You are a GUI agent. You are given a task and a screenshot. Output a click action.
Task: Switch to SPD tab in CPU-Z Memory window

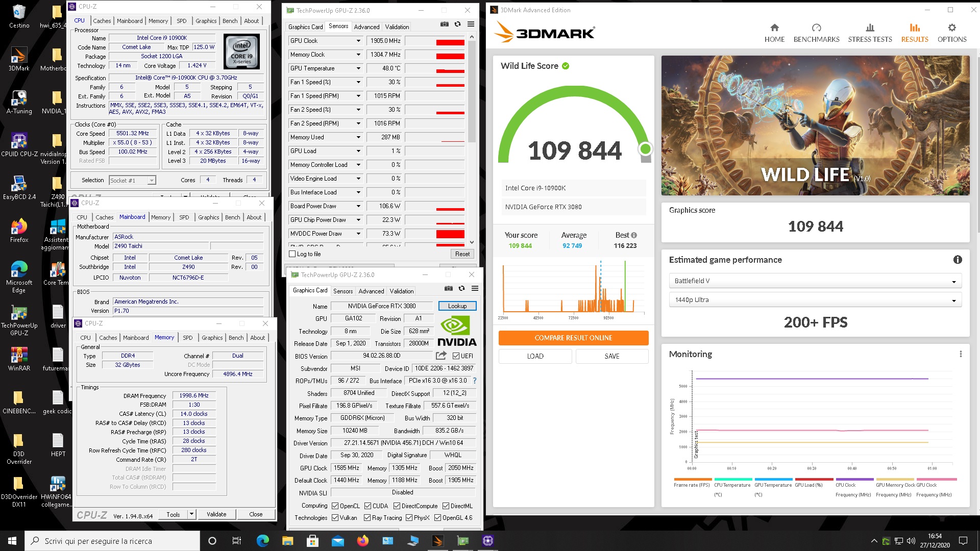188,338
